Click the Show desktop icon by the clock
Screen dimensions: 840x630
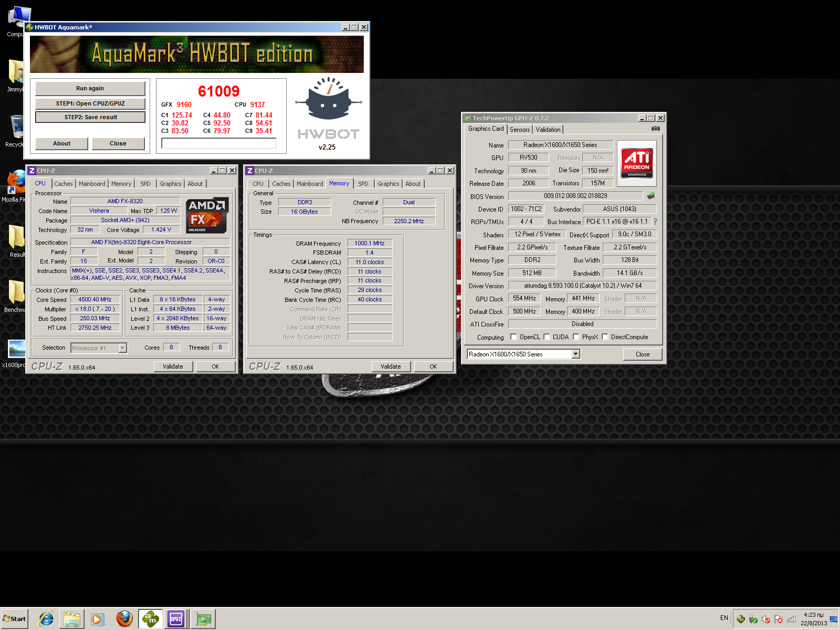834,619
